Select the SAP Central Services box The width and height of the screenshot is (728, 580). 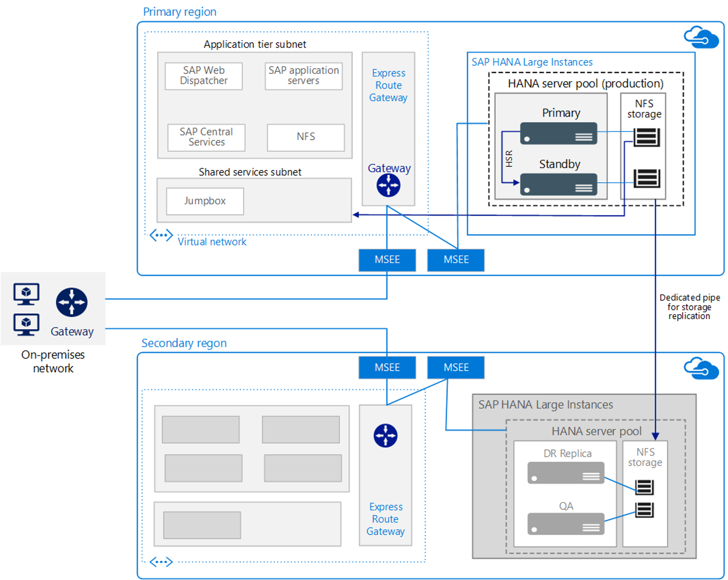tap(206, 137)
